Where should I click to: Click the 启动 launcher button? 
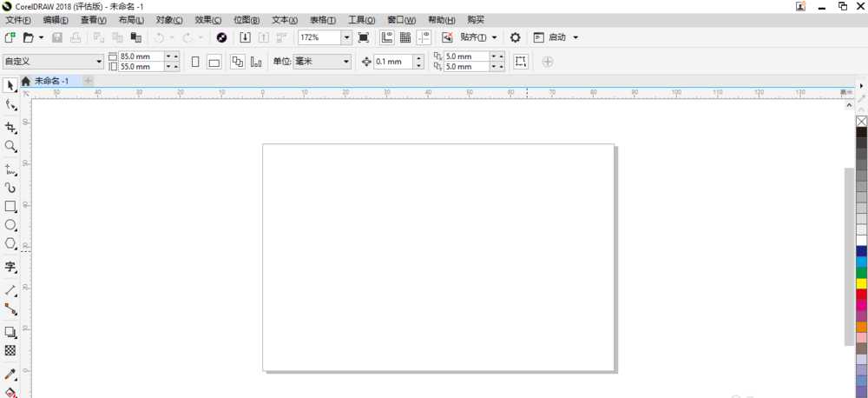(x=556, y=37)
